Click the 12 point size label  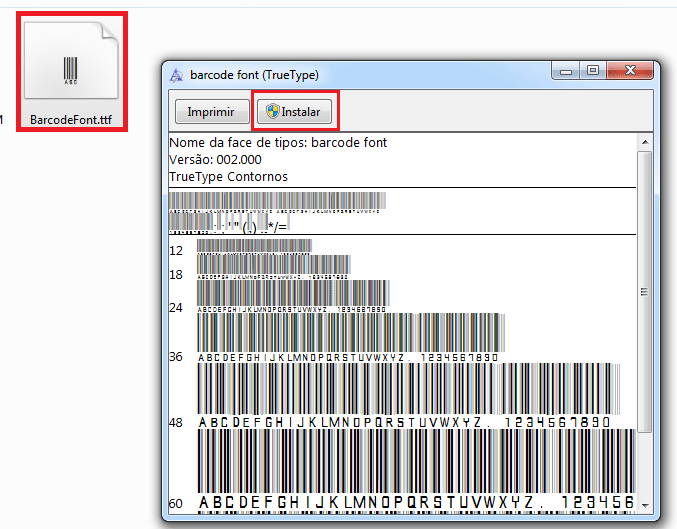176,250
